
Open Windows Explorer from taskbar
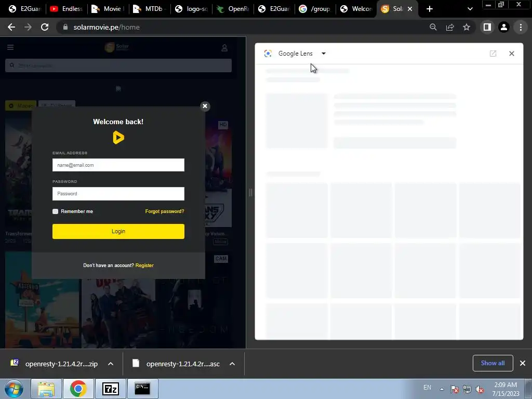pyautogui.click(x=46, y=389)
